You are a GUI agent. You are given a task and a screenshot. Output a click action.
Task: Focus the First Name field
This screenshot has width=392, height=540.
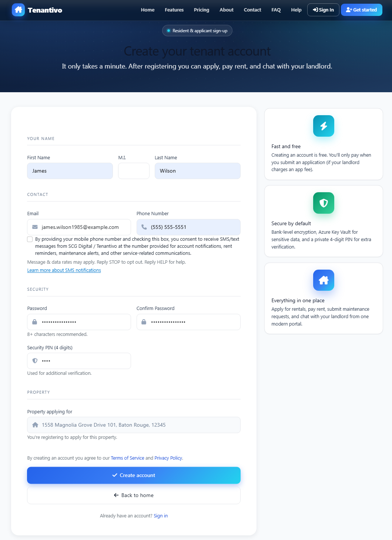click(x=70, y=171)
